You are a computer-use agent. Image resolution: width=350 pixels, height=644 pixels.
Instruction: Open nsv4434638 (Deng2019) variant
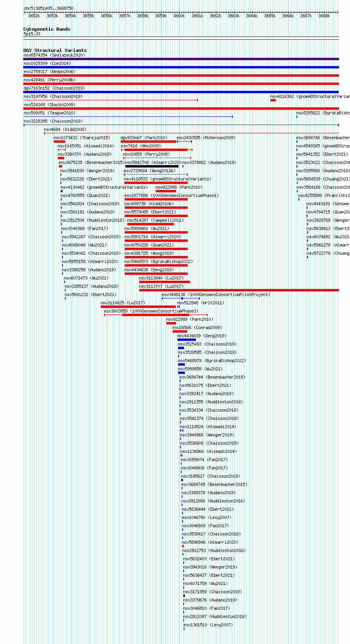click(149, 270)
